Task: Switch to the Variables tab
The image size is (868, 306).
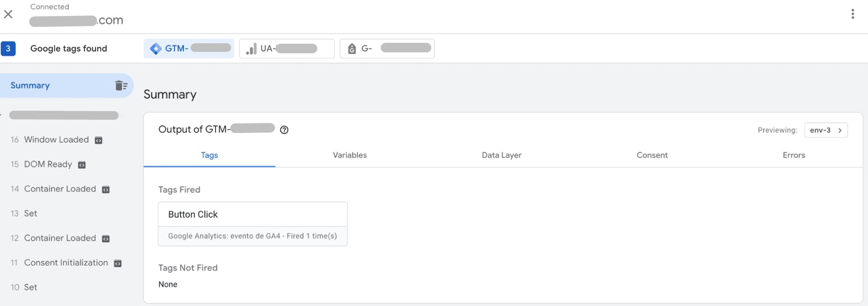Action: click(350, 155)
